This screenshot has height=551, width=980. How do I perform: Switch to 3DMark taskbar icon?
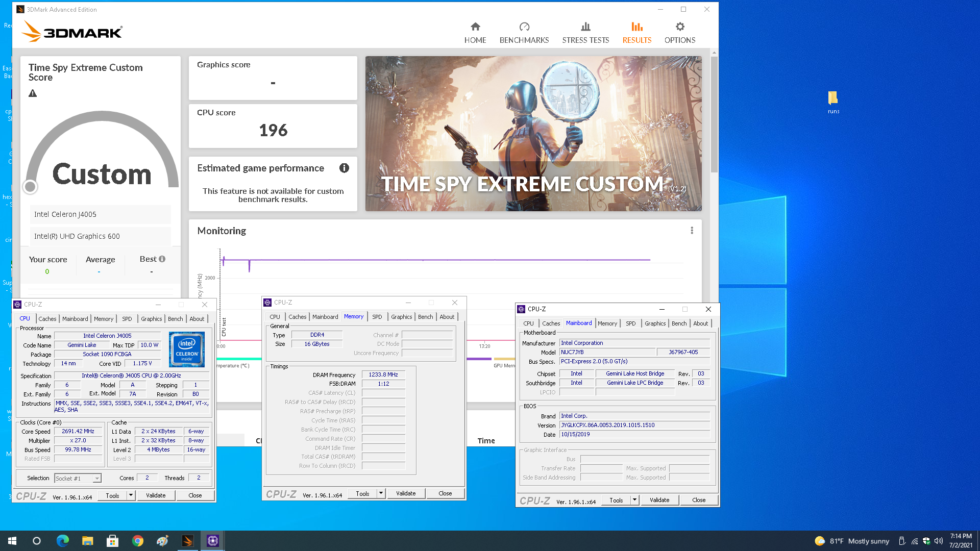click(x=187, y=541)
